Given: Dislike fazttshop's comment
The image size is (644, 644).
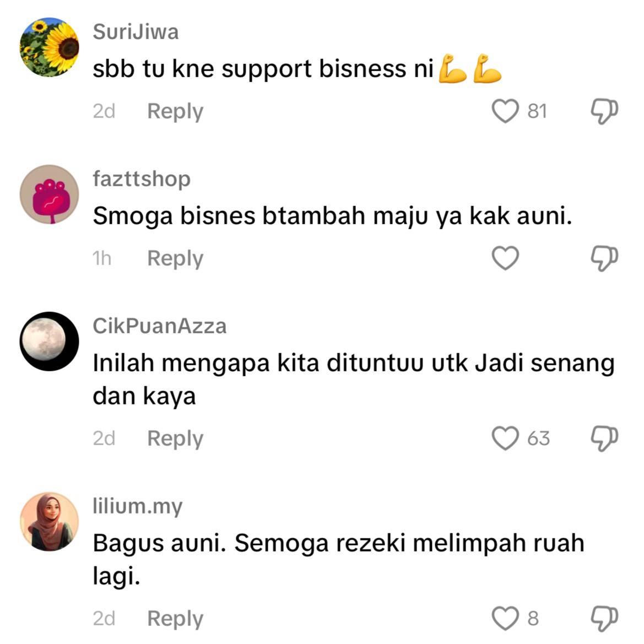Looking at the screenshot, I should 604,258.
